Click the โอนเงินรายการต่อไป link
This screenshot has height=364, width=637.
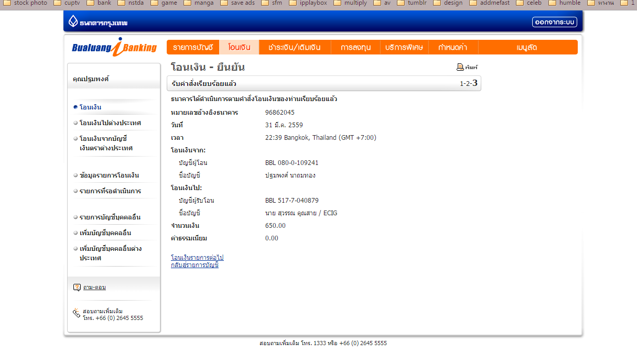197,258
